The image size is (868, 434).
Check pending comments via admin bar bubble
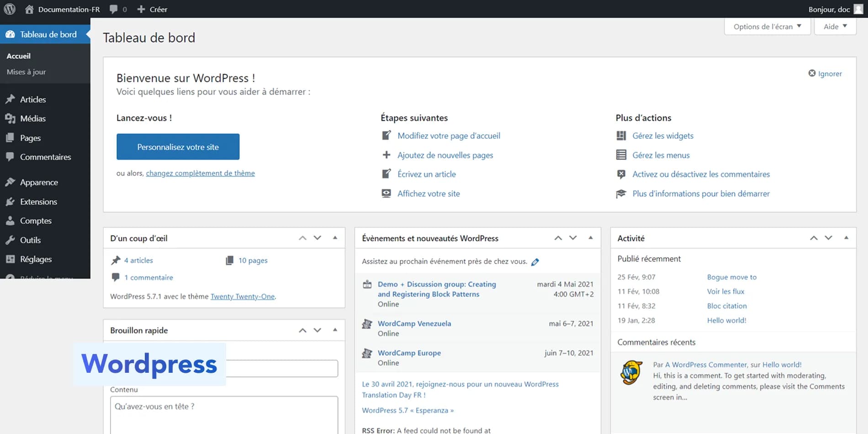click(117, 9)
